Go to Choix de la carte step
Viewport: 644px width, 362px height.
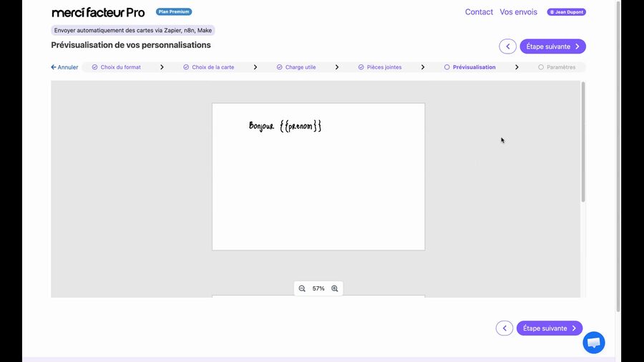pos(209,67)
